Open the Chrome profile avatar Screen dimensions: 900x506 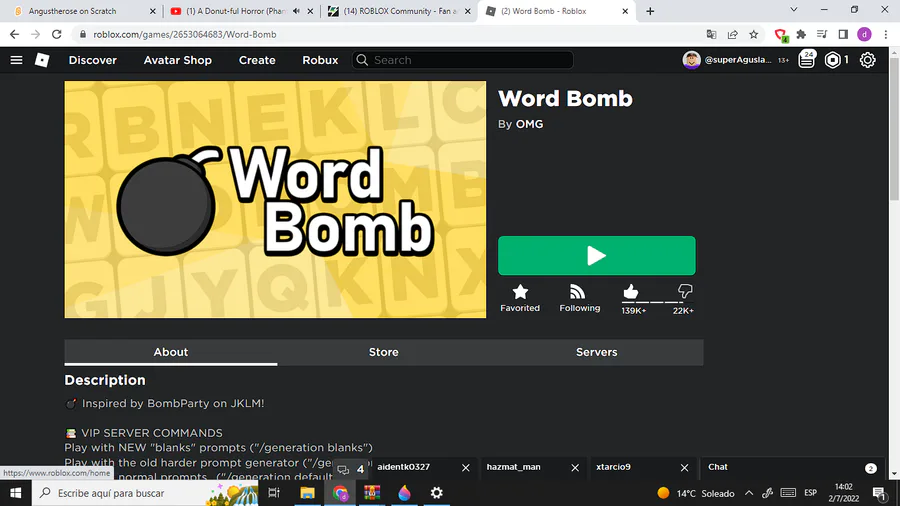coord(864,34)
